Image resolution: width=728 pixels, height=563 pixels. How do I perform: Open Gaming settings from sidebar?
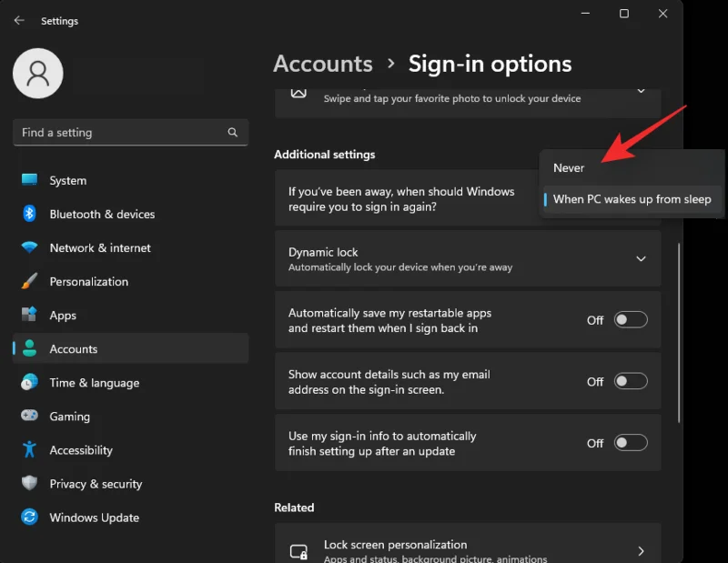pos(69,416)
